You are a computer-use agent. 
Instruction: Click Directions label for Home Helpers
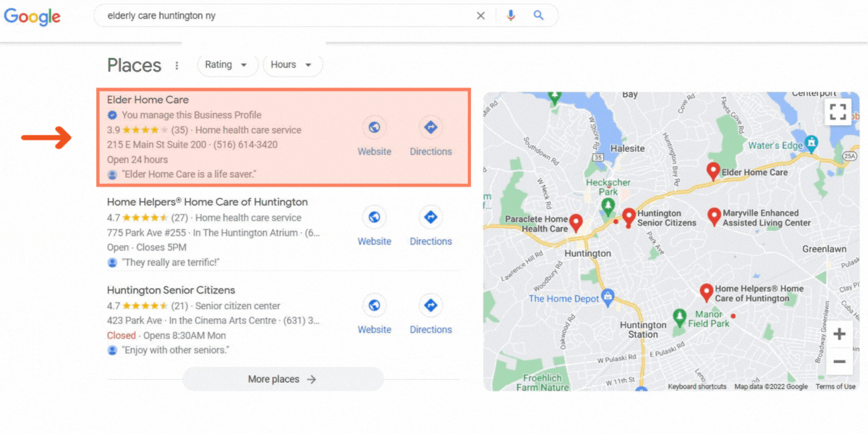(430, 242)
